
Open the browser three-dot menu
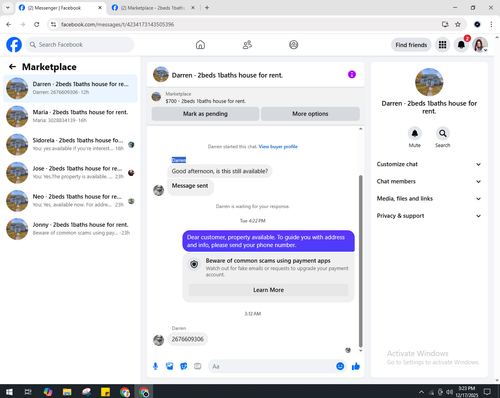(491, 24)
